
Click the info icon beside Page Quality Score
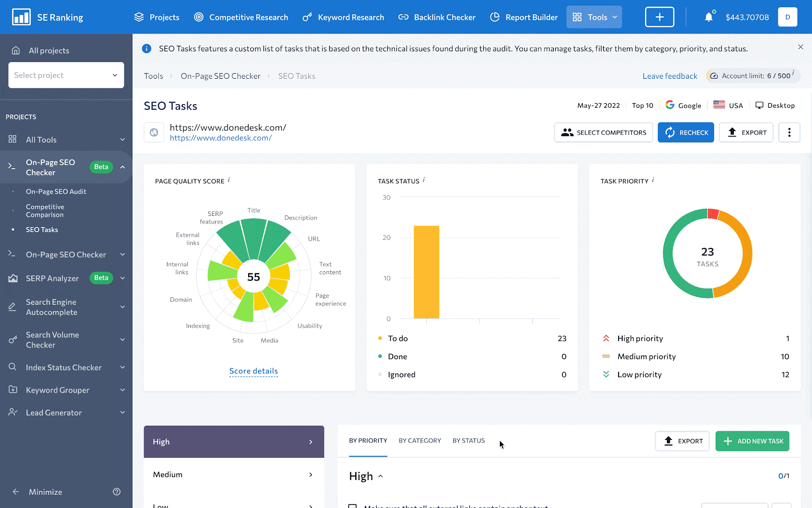(229, 180)
